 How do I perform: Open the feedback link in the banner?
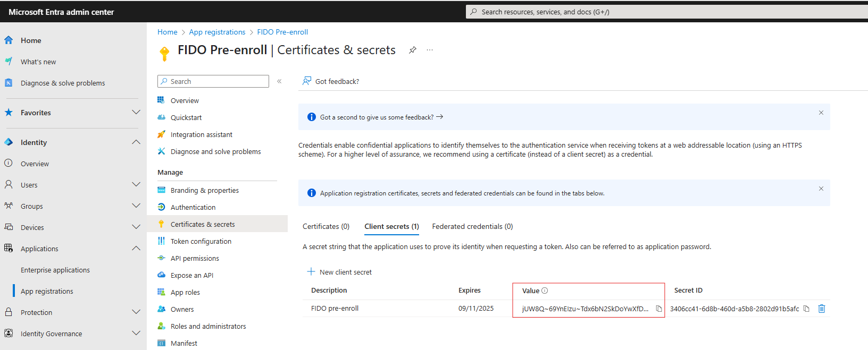(x=381, y=117)
